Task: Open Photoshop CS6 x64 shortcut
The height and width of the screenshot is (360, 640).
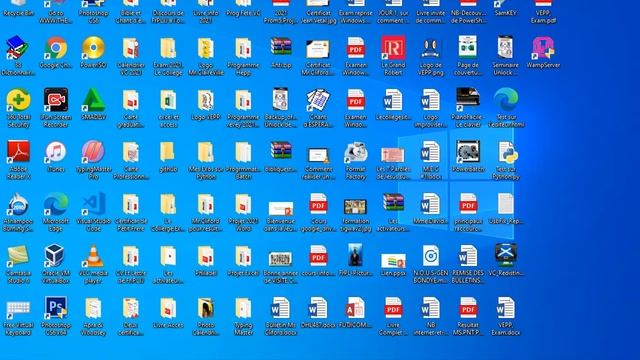Action: 56,308
